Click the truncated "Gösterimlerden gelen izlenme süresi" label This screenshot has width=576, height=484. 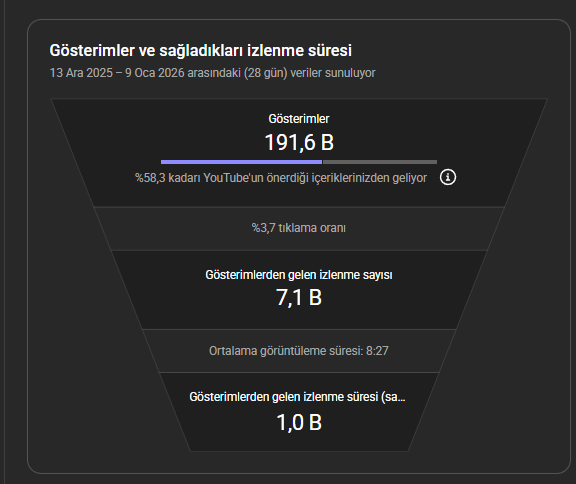[x=297, y=397]
